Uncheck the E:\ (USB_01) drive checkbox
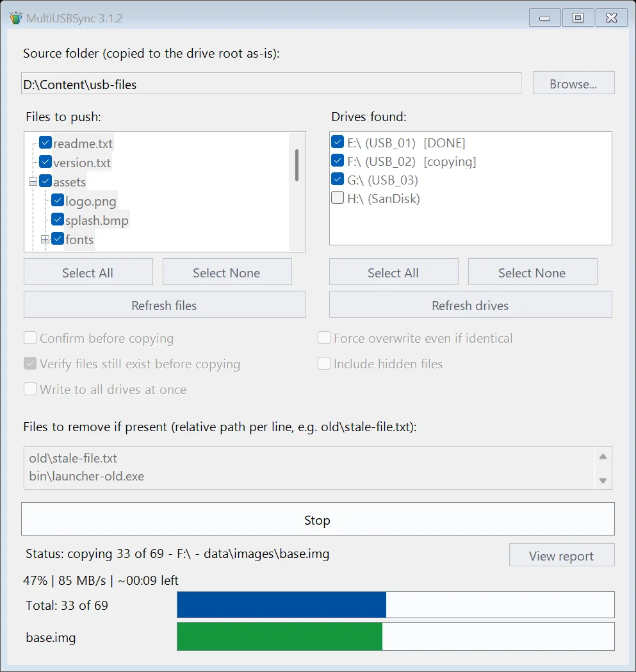 (x=338, y=142)
